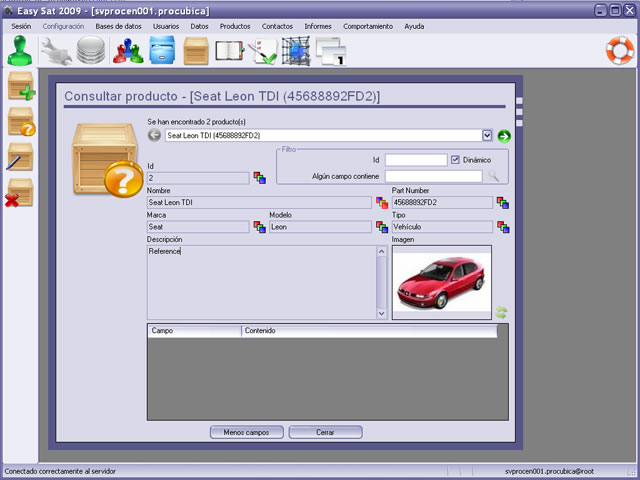Click the Tipo field showing Vehículo

(442, 227)
